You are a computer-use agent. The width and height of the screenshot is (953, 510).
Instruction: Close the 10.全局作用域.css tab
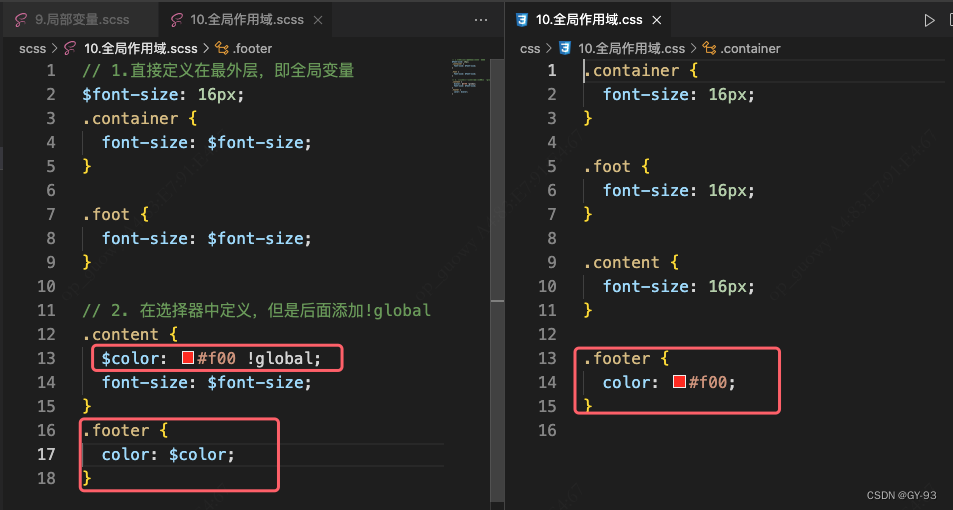tap(656, 20)
